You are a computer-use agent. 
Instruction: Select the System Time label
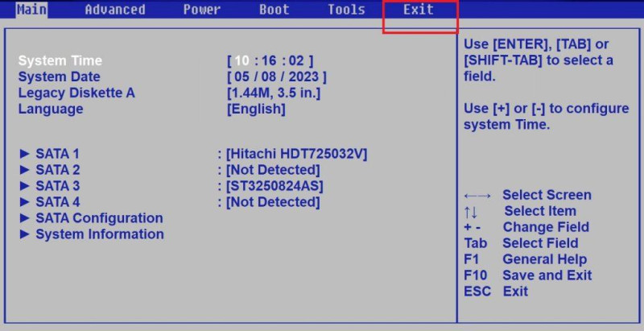(x=60, y=60)
